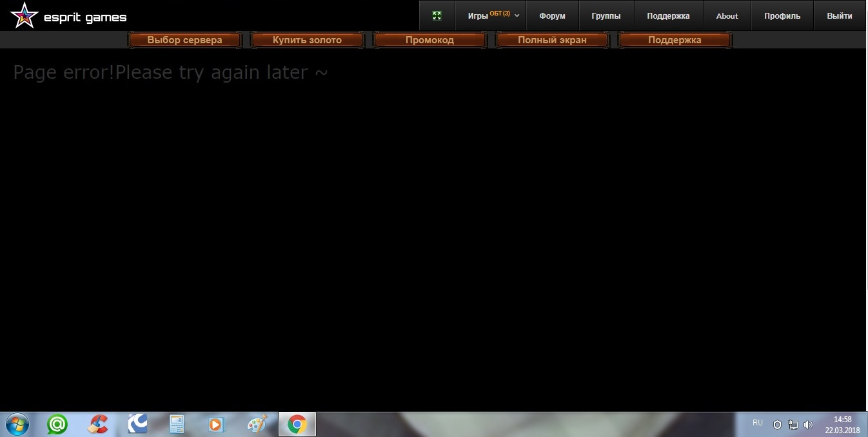Open the taskbar clock and date
This screenshot has height=437, width=868.
point(842,424)
